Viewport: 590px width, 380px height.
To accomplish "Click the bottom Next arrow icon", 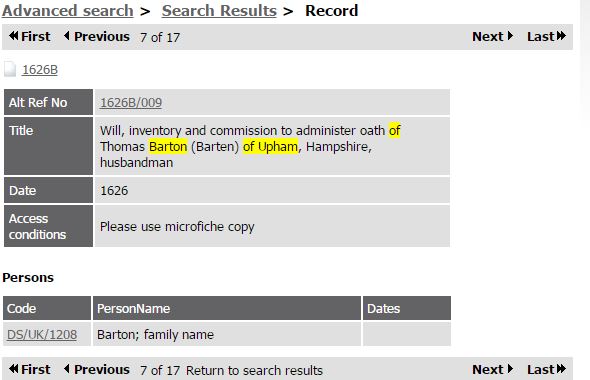I will pyautogui.click(x=510, y=369).
